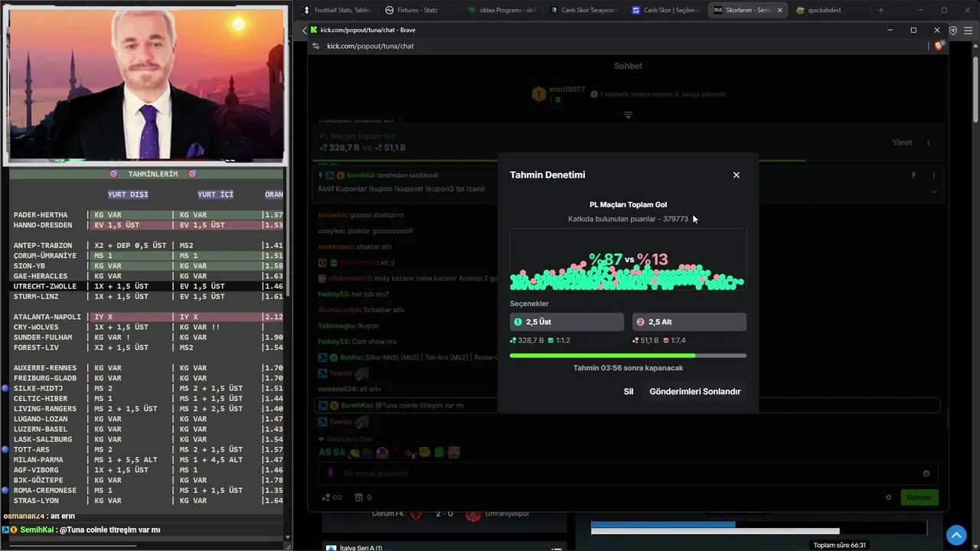Viewport: 980px width, 551px height.
Task: Open a new browser tab with plus
Action: pyautogui.click(x=880, y=10)
